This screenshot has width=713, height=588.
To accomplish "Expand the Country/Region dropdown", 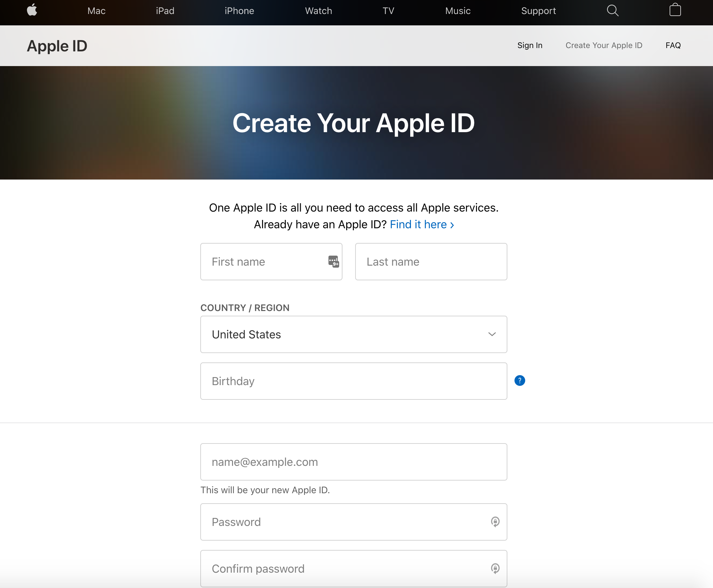I will point(354,335).
